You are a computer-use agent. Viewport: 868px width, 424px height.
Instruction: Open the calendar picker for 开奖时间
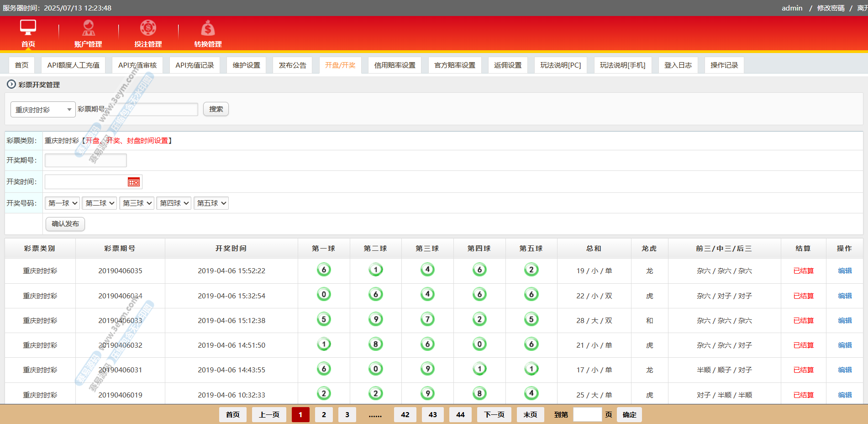pyautogui.click(x=133, y=182)
